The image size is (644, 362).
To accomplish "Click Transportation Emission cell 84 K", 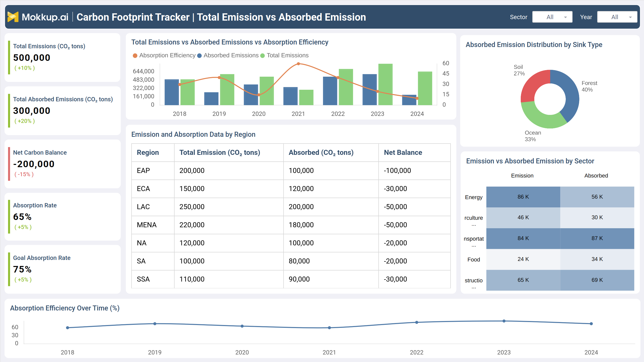I will 523,239.
